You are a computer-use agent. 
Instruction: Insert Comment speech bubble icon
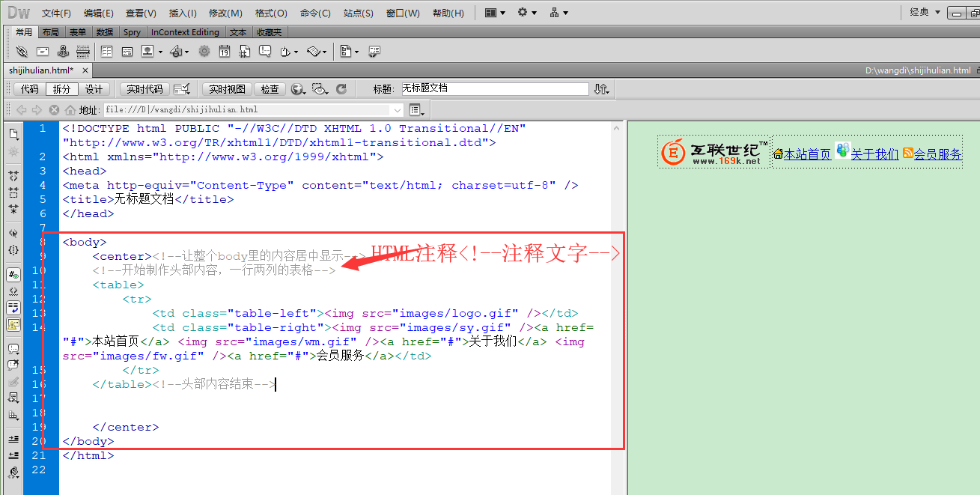point(265,52)
